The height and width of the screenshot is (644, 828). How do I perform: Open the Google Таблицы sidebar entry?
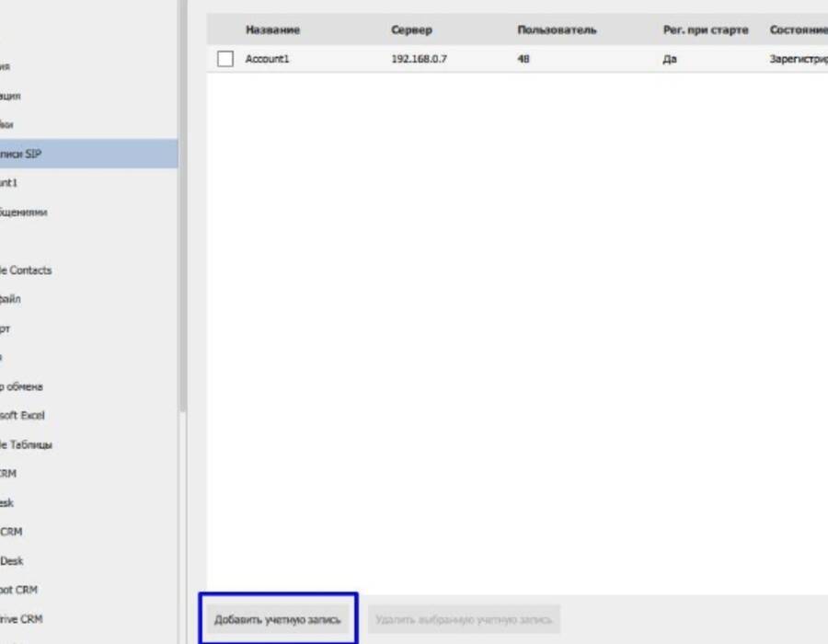pyautogui.click(x=26, y=444)
